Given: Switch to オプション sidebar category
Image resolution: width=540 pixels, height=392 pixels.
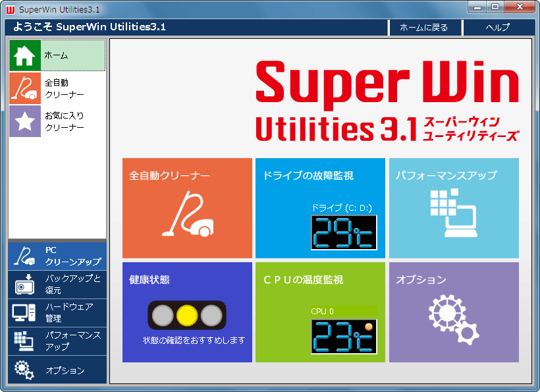Looking at the screenshot, I should [57, 370].
